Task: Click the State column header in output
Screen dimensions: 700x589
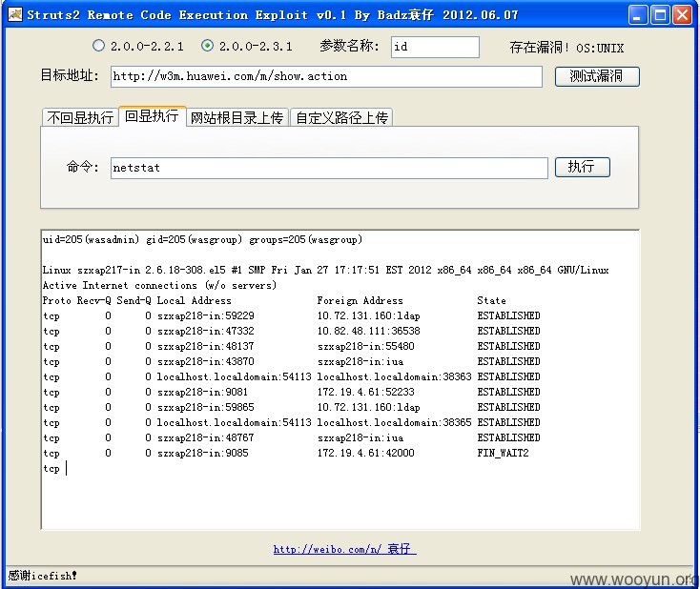Action: 491,300
